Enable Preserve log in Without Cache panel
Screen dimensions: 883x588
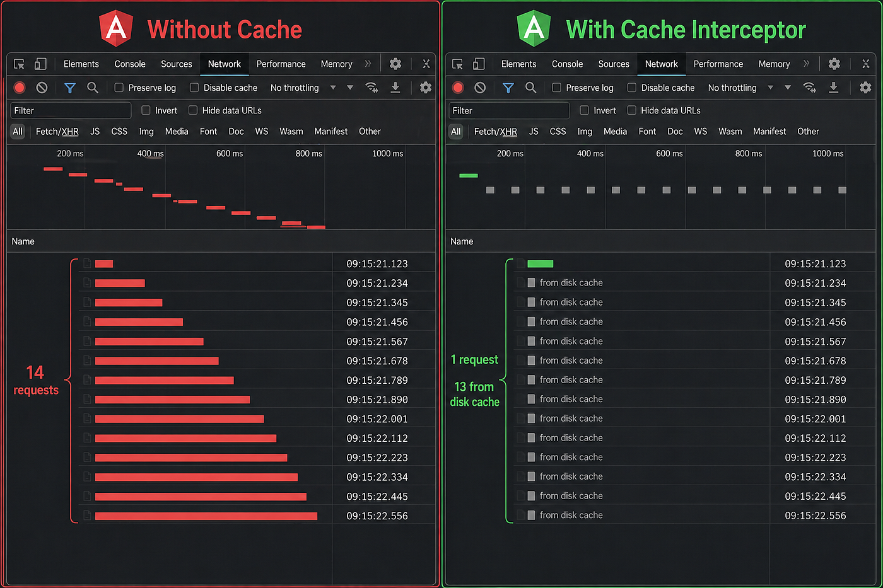119,88
